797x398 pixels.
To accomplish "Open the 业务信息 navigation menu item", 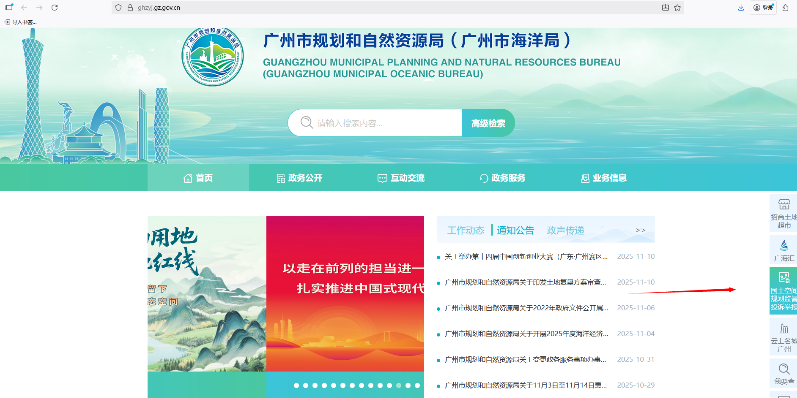I will (603, 178).
